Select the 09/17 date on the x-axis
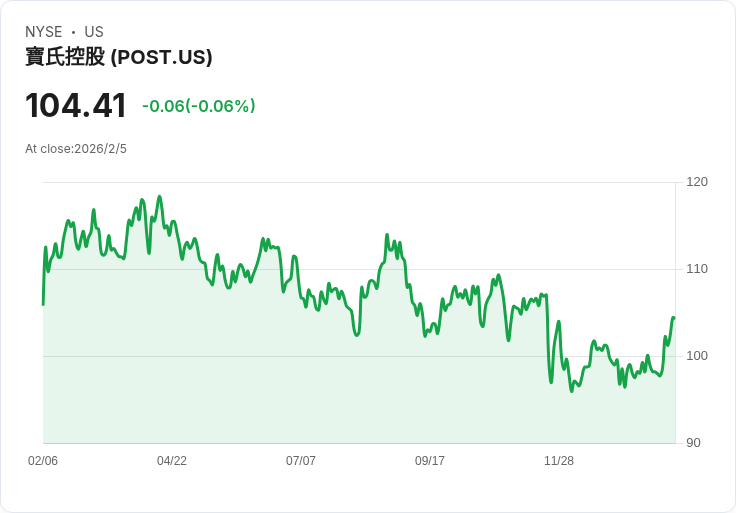736x513 pixels. [x=430, y=461]
